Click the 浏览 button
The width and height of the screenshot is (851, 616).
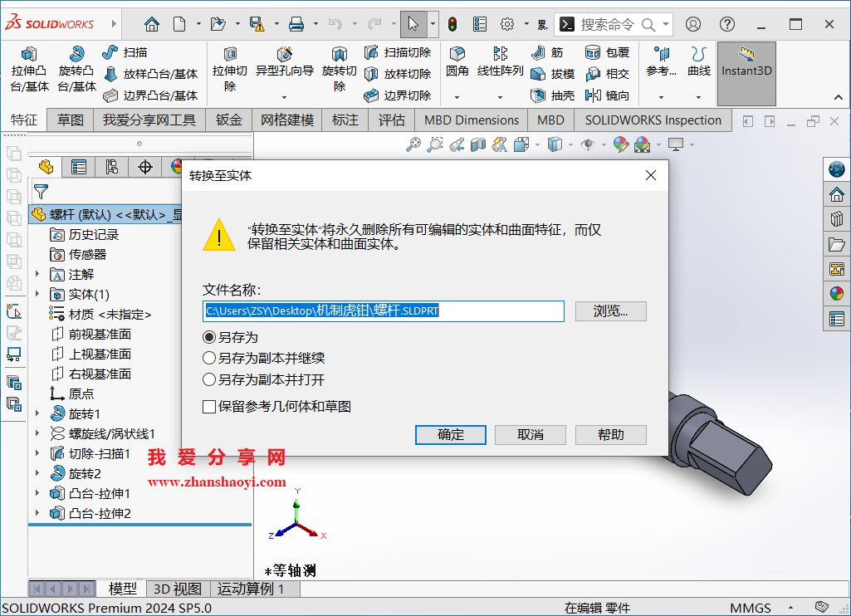(x=610, y=311)
